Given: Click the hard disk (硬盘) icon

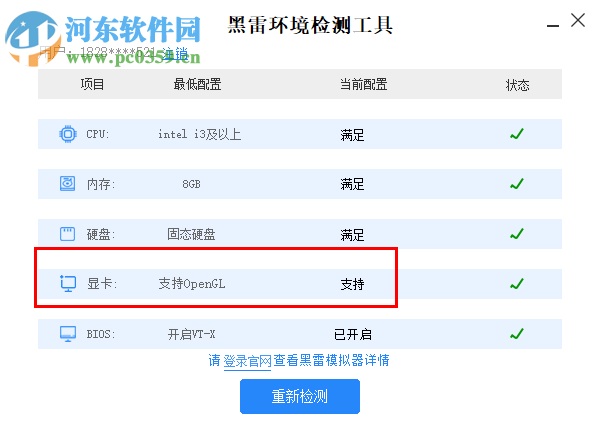Looking at the screenshot, I should 67,234.
